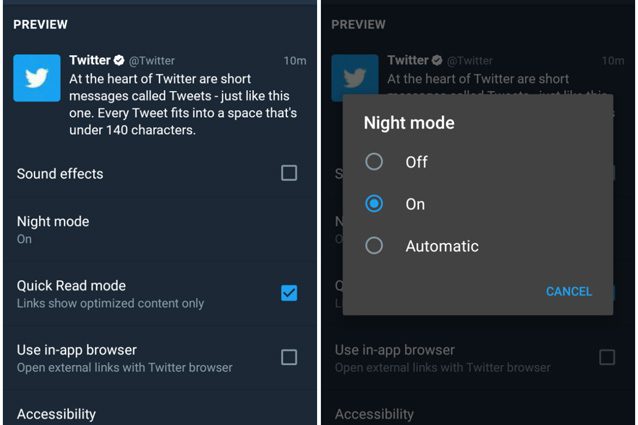Click the Twitter bird avatar in preview
The height and width of the screenshot is (425, 638).
[x=37, y=78]
